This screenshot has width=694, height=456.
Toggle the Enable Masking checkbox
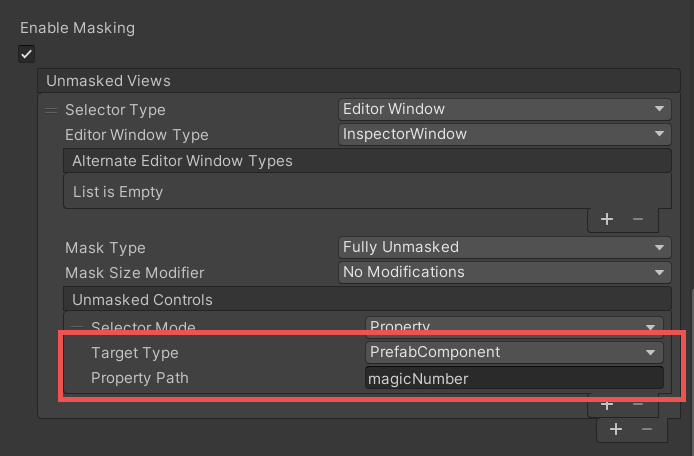(x=26, y=54)
